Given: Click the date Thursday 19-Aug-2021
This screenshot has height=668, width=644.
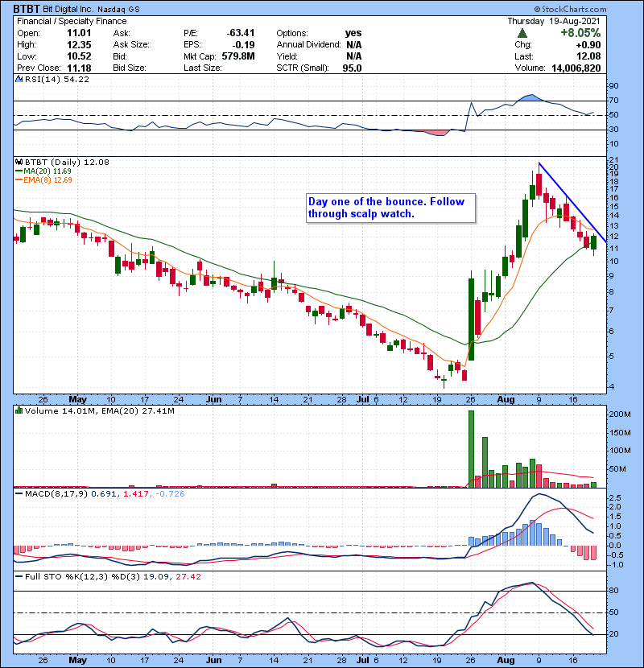Looking at the screenshot, I should pyautogui.click(x=554, y=21).
